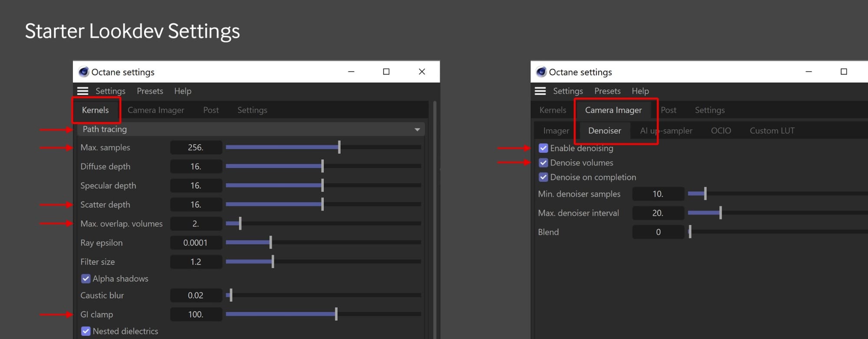Click the Caustic blur value field
The image size is (868, 339).
(196, 296)
